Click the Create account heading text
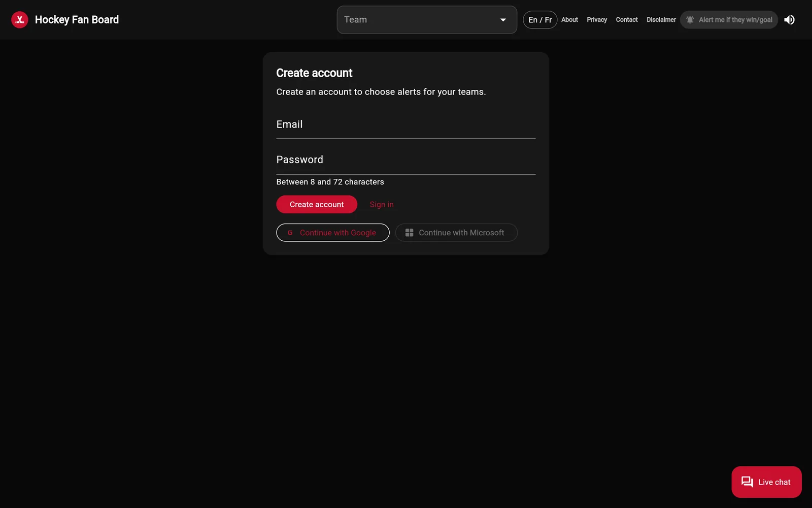Viewport: 812px width, 508px height. click(x=314, y=73)
